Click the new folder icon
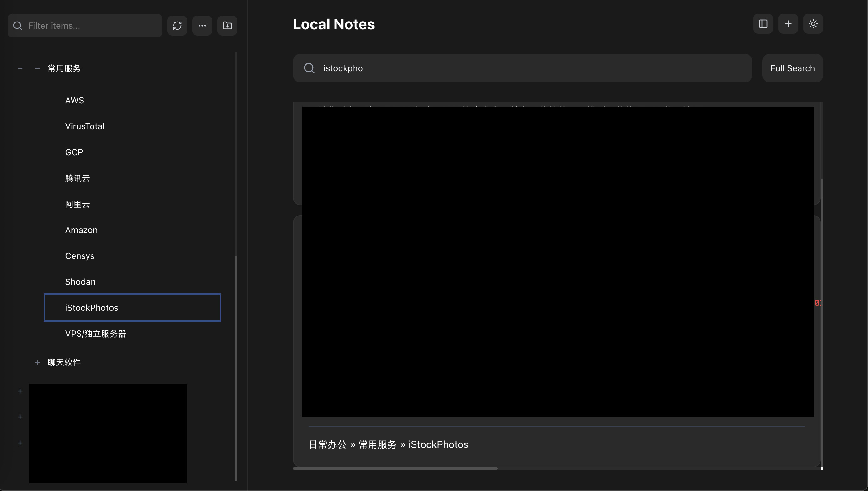The image size is (868, 491). (227, 26)
